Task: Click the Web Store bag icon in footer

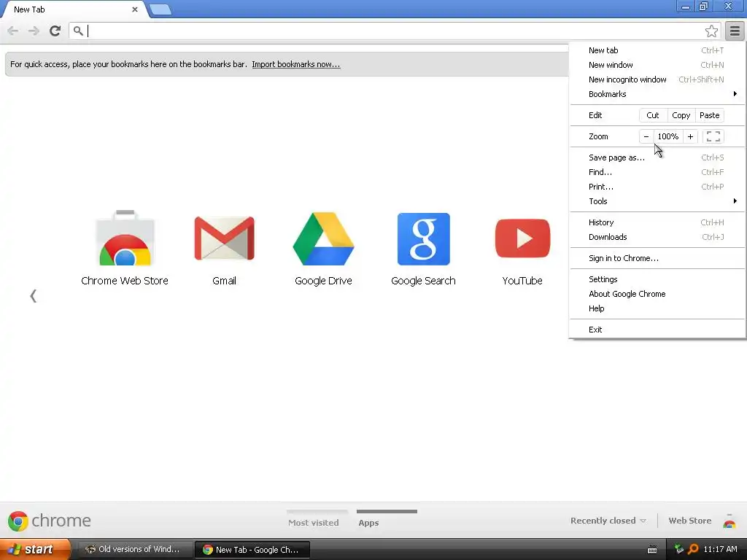Action: coord(729,521)
